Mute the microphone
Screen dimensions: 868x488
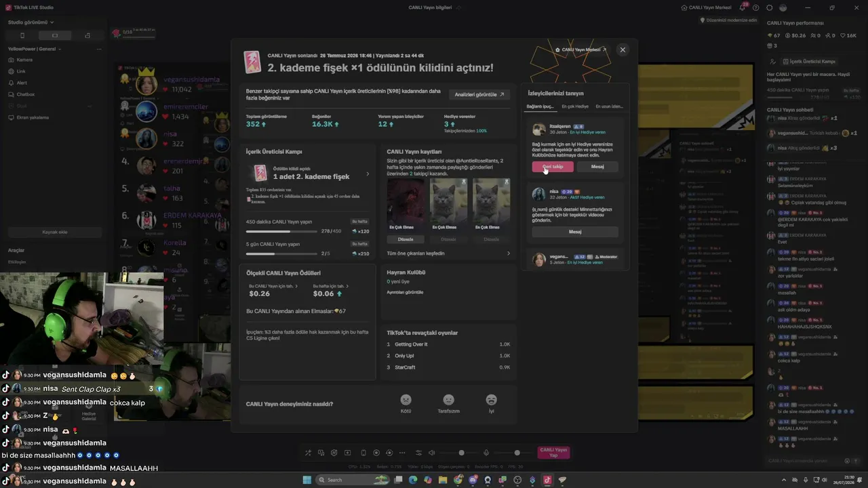pyautogui.click(x=486, y=453)
